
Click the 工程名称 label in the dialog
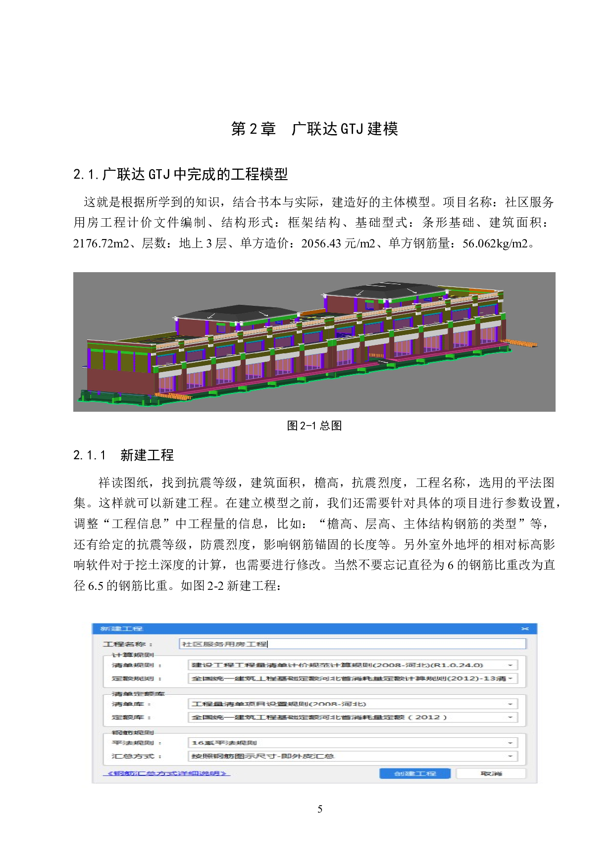(127, 644)
